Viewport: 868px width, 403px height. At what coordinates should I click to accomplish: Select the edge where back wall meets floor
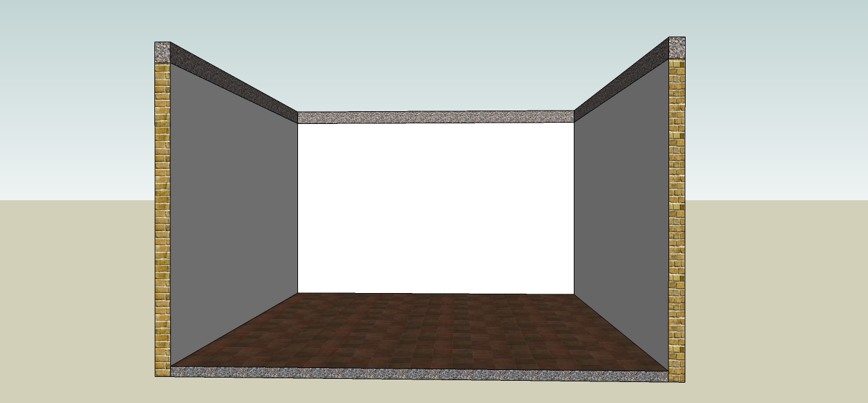click(436, 293)
